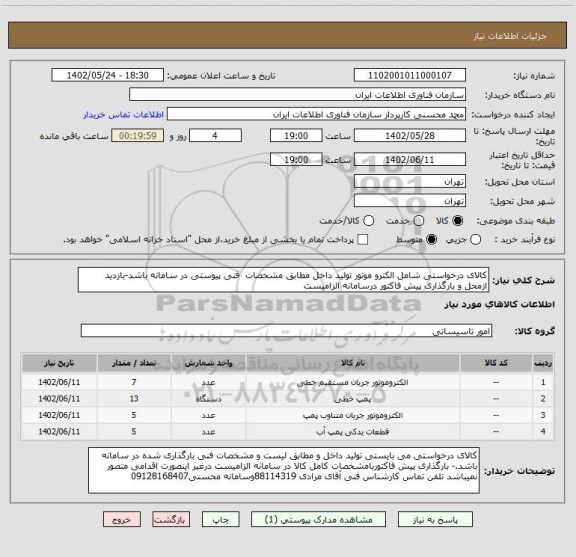
Task: Click the توضیحات خریدار notes box
Action: click(284, 471)
